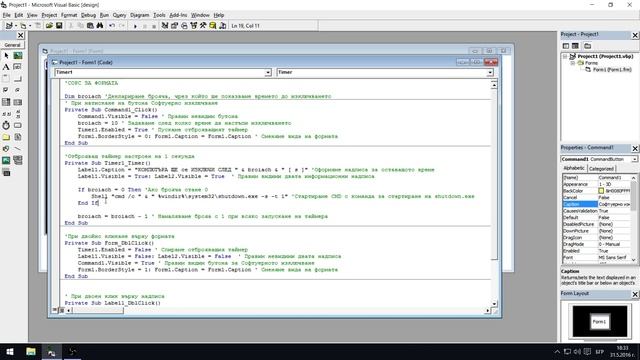Open the Timer1 object dropdown in code window
640x360 pixels.
(x=268, y=72)
